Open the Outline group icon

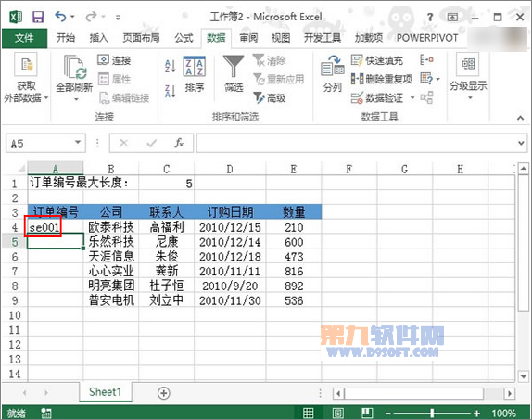click(x=467, y=64)
